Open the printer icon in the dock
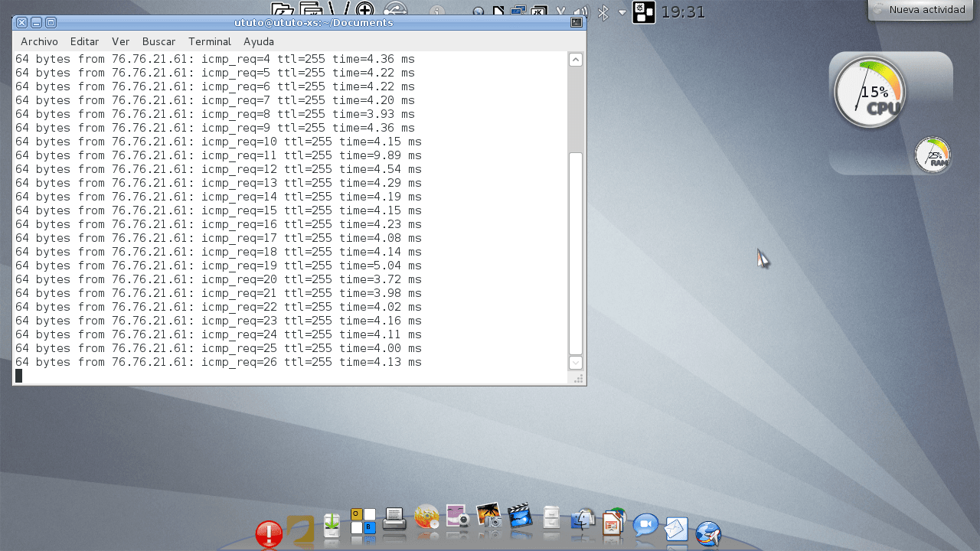Viewport: 980px width, 551px height. pos(394,520)
